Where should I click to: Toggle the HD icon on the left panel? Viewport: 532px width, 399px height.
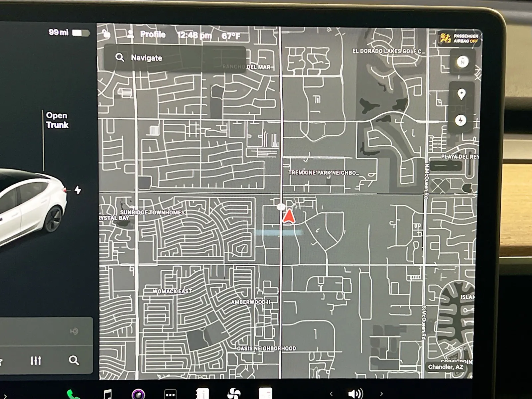[x=74, y=331]
